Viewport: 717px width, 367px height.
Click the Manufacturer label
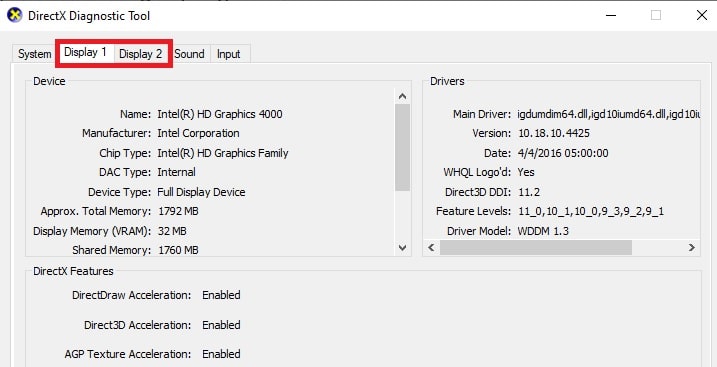point(116,133)
